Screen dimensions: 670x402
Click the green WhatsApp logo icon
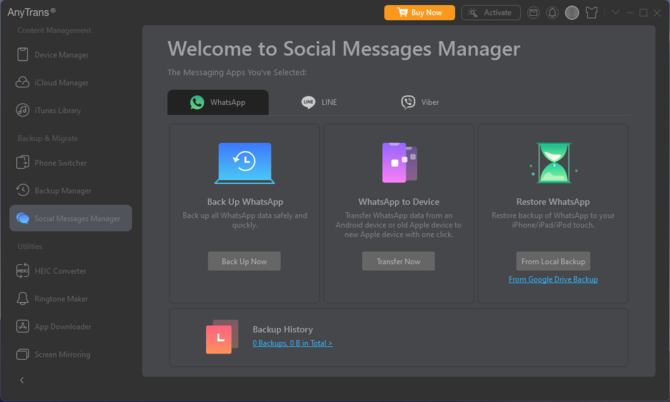(197, 102)
